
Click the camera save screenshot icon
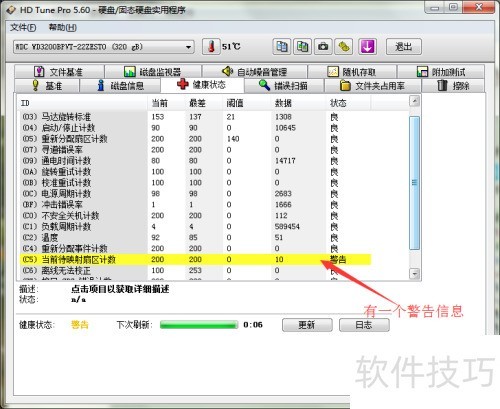click(323, 46)
